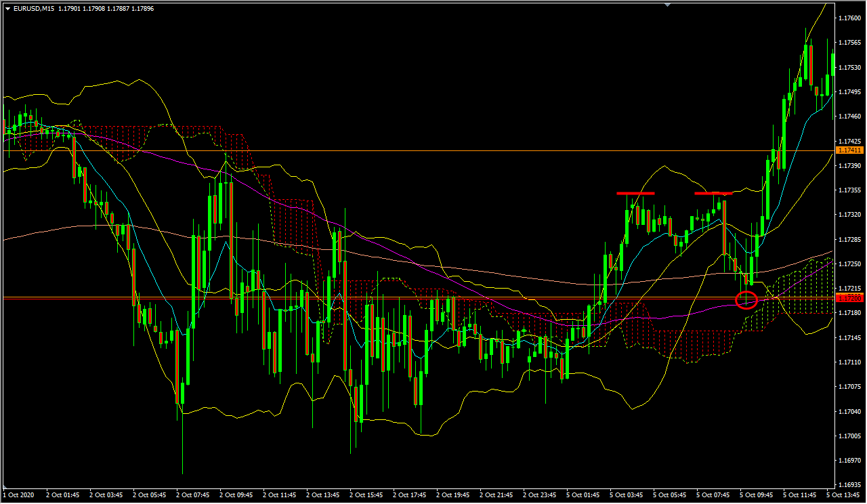This screenshot has height=504, width=867.
Task: Click the 1.17145 price scale value
Action: [849, 337]
